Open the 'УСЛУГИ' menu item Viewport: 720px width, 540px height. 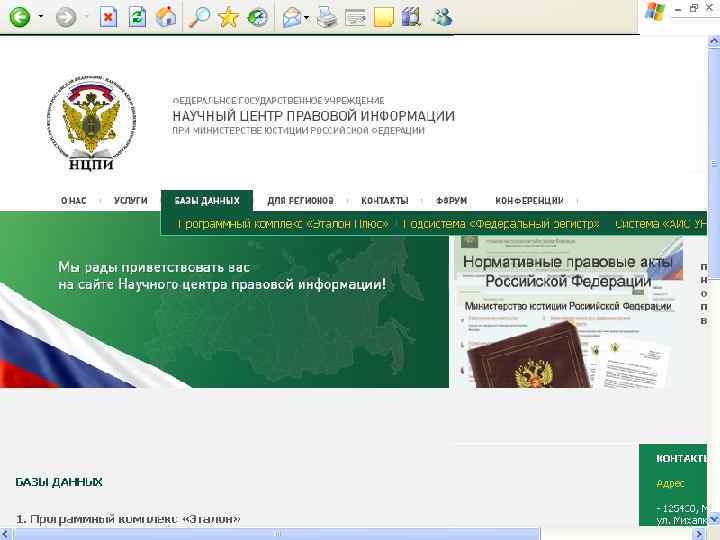click(131, 201)
